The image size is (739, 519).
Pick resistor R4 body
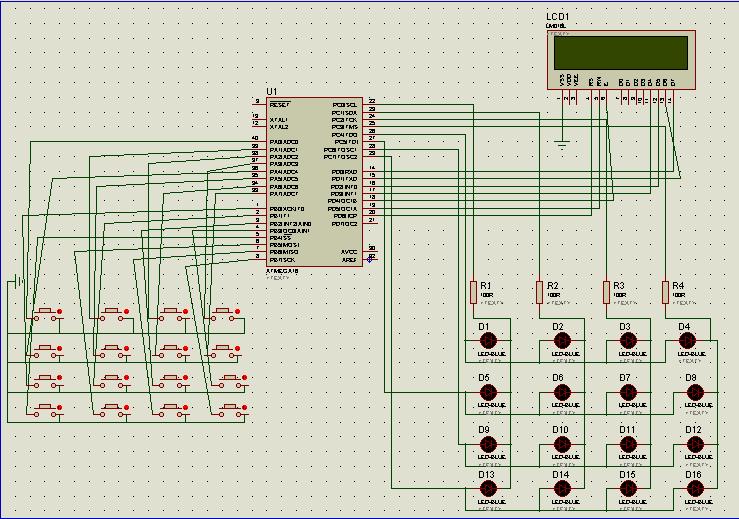click(x=665, y=292)
